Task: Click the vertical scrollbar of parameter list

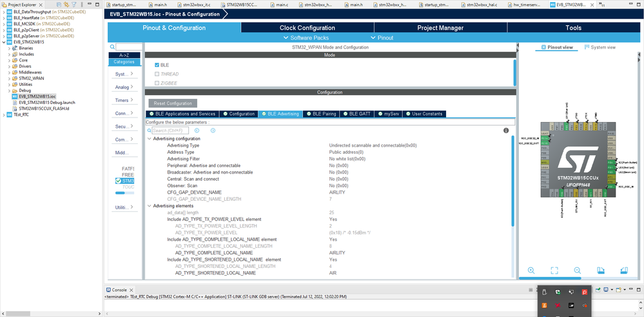Action: click(512, 181)
